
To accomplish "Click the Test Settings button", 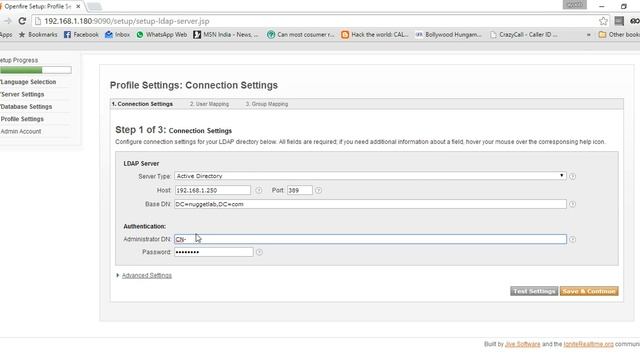I will pos(534,291).
